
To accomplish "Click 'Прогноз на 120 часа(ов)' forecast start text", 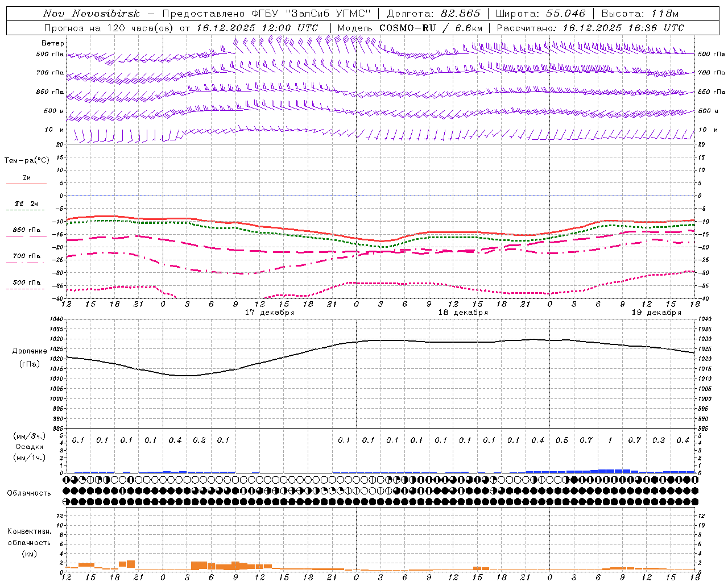I will click(x=109, y=28).
